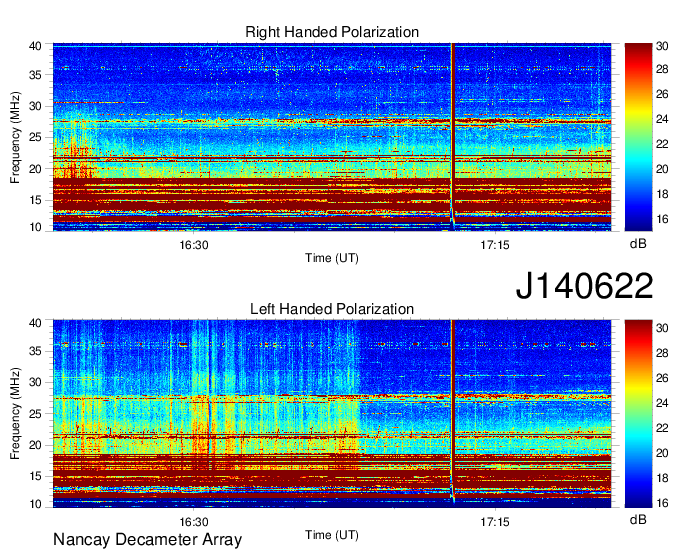Click Frequency (MHz) label of top plot
The image size is (680, 552).
click(15, 137)
